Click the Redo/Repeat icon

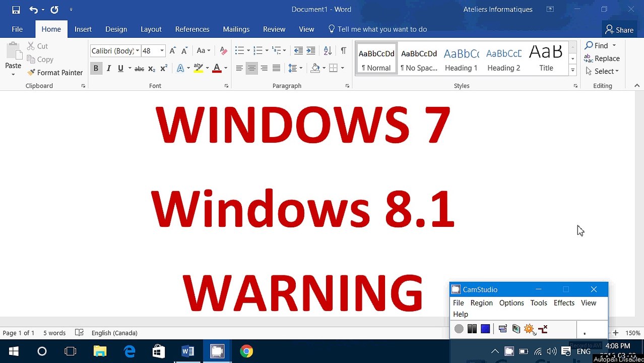coord(54,10)
